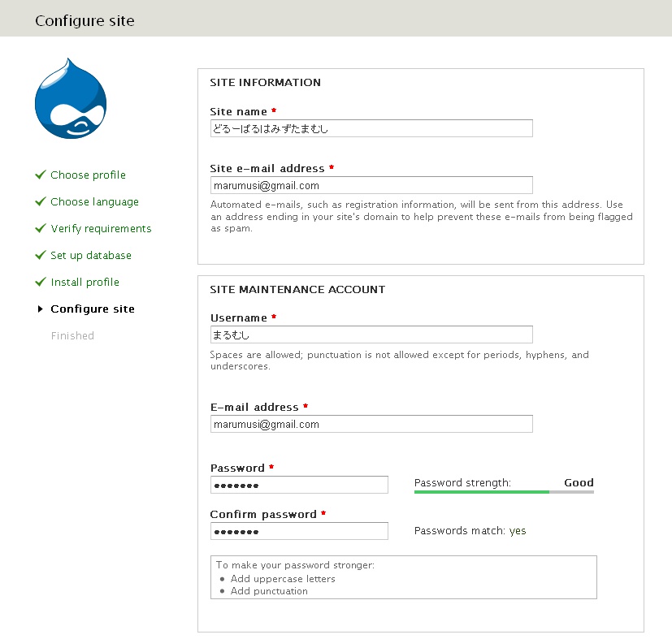
Task: Click the arrow marker beside Configure site
Action: pos(40,309)
